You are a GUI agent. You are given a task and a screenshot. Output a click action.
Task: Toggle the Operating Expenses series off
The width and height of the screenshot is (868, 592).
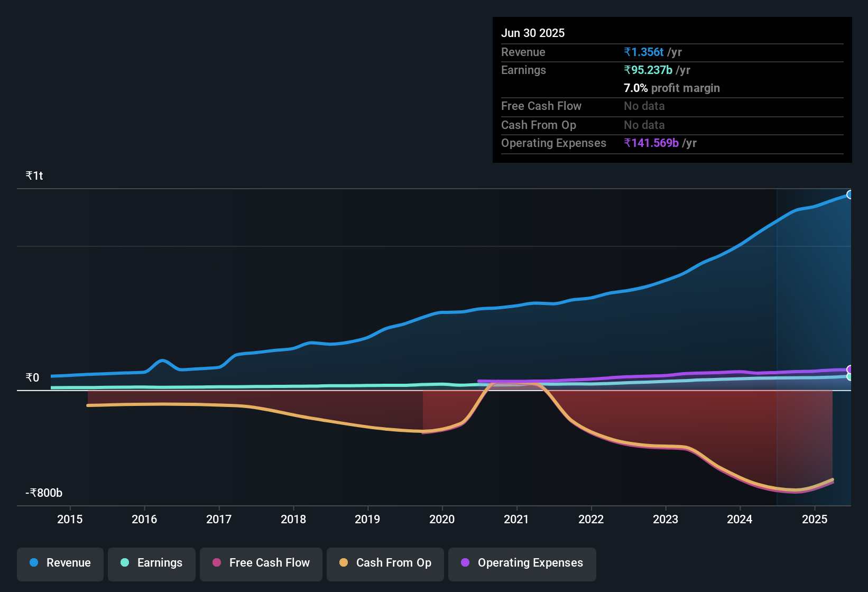[x=522, y=563]
